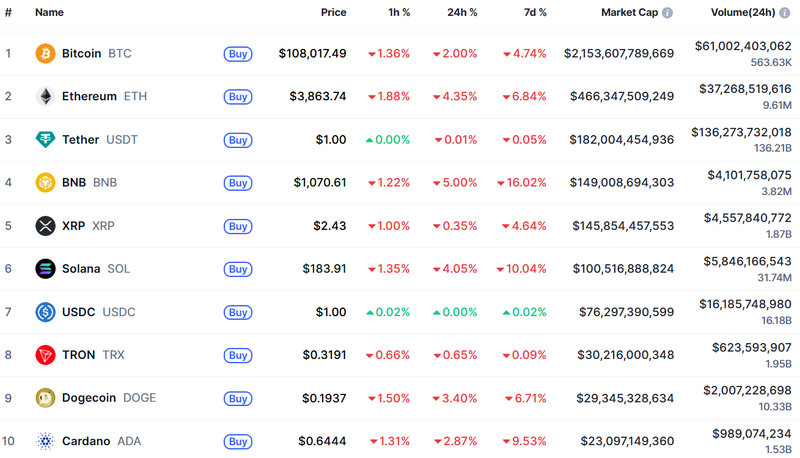Click the Tether coin logo icon
Image resolution: width=800 pixels, height=458 pixels.
(45, 139)
